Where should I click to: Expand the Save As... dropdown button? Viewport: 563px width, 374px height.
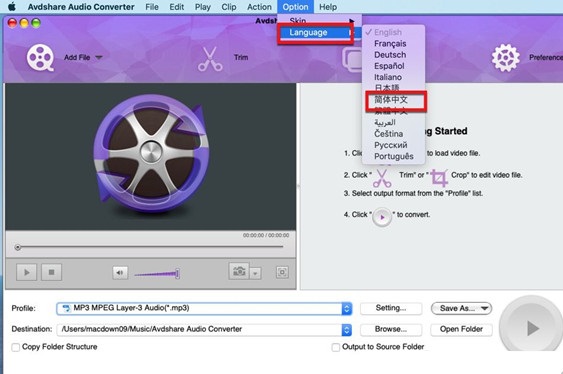[x=461, y=308]
